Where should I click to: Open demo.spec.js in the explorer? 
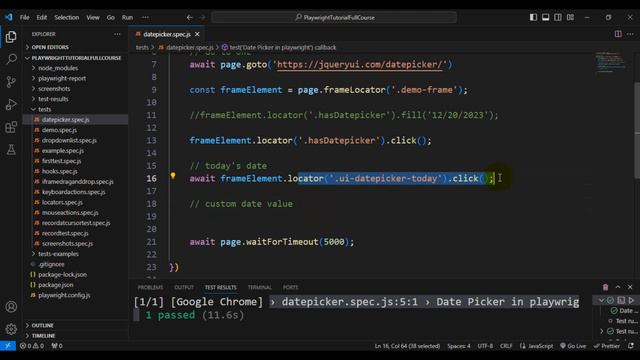point(76,130)
